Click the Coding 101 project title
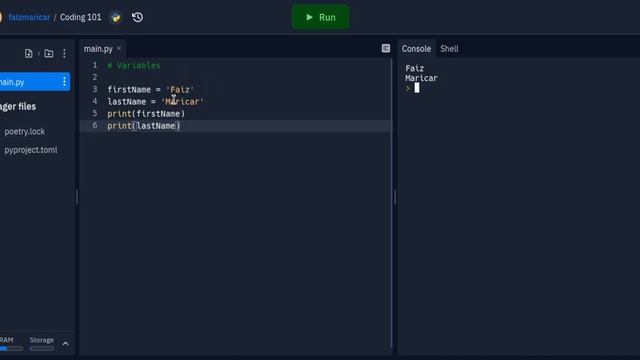640x360 pixels. (x=80, y=17)
